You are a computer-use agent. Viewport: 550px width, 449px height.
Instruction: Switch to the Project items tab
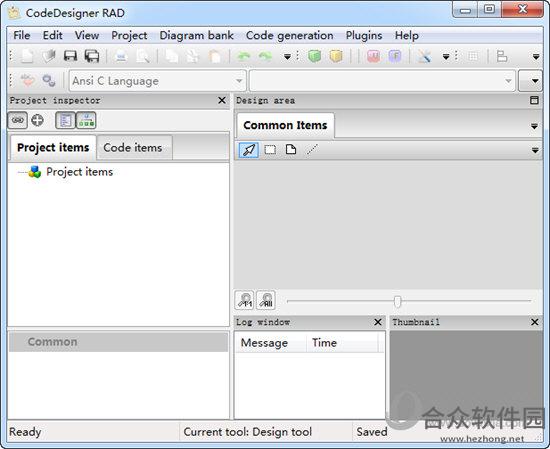pyautogui.click(x=53, y=148)
